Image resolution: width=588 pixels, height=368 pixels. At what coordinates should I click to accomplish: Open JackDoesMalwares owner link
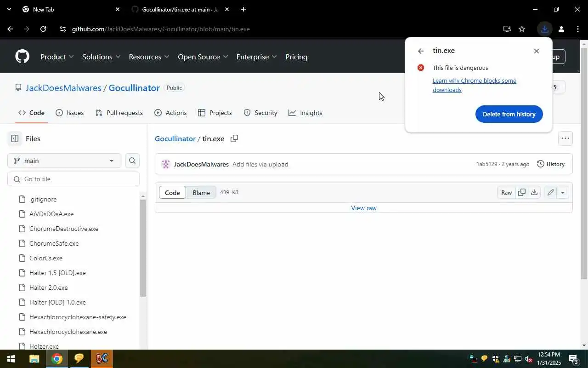pos(63,87)
